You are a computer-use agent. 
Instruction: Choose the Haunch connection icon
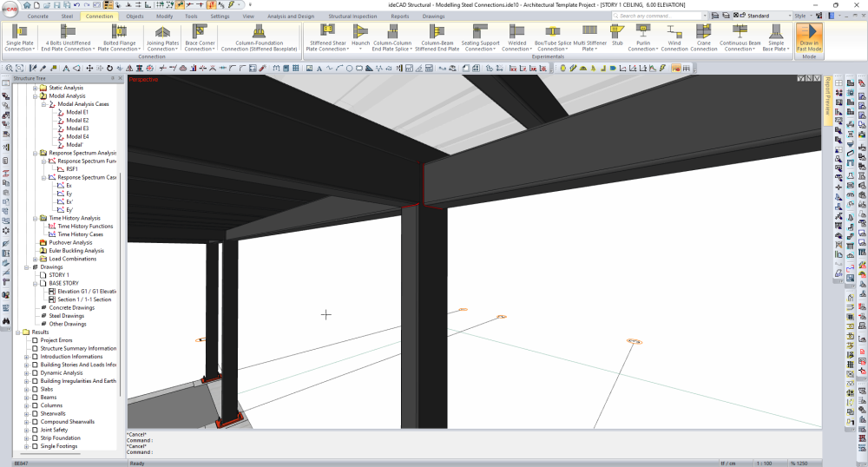click(x=360, y=33)
